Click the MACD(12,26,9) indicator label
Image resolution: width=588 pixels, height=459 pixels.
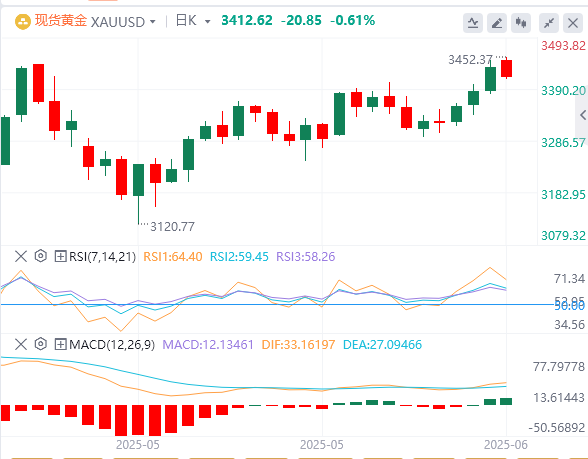click(112, 344)
